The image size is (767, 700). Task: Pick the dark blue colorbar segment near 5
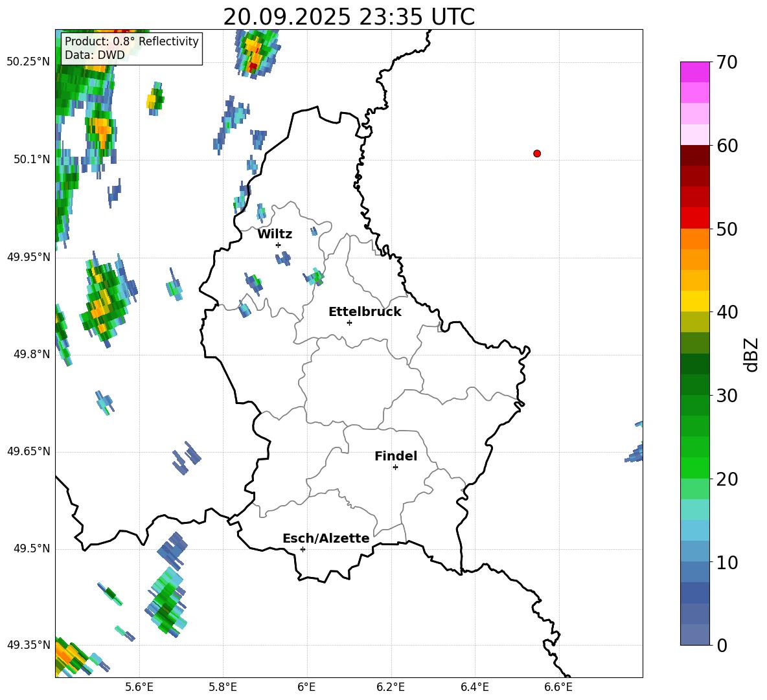coord(694,593)
